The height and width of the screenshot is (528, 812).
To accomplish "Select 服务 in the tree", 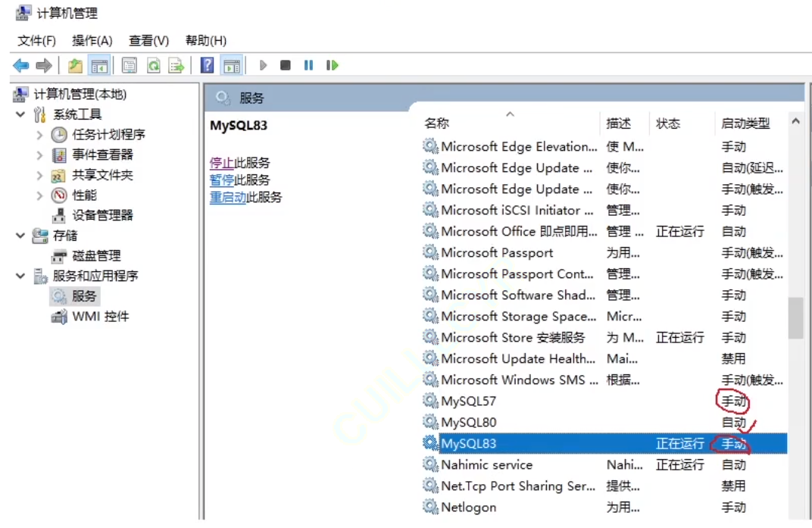I will click(84, 296).
